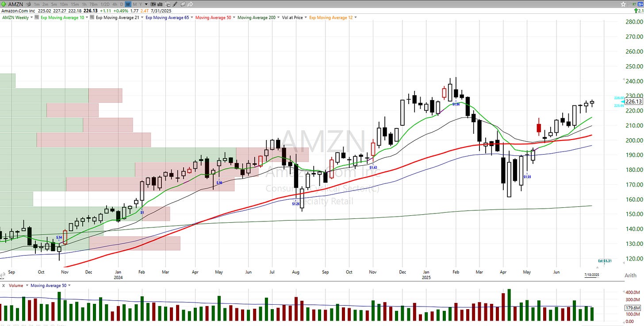Open Moving Average 50 dropdown in volume pane

click(69, 286)
